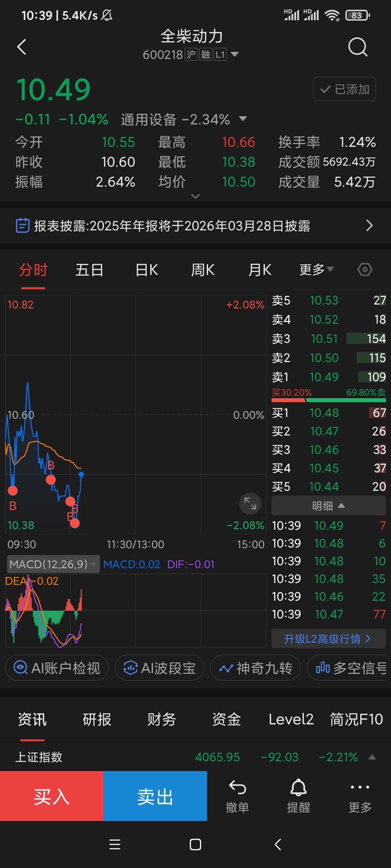Viewport: 391px width, 868px height.
Task: Open 神奇九转 indicator tool
Action: pyautogui.click(x=256, y=668)
